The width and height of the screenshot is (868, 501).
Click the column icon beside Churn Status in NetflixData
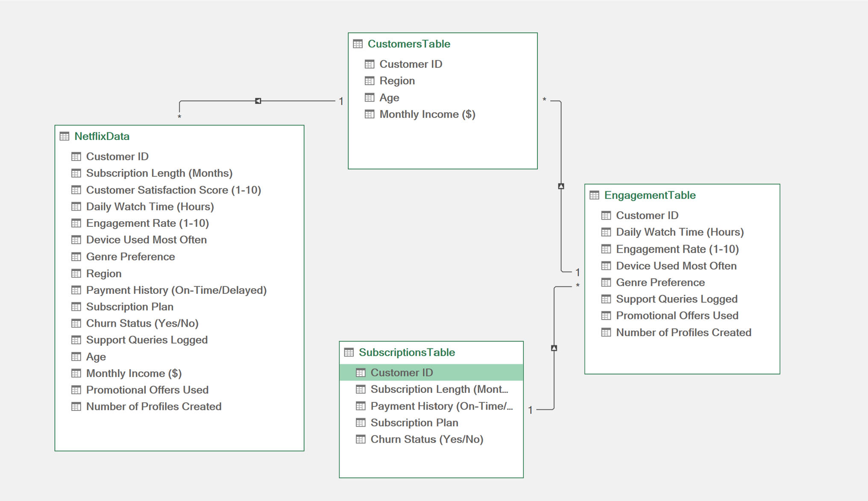[76, 323]
